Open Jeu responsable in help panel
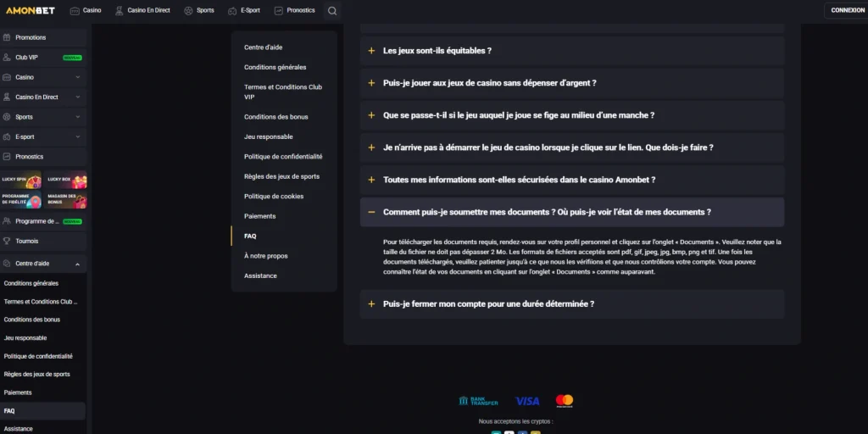 click(x=269, y=136)
